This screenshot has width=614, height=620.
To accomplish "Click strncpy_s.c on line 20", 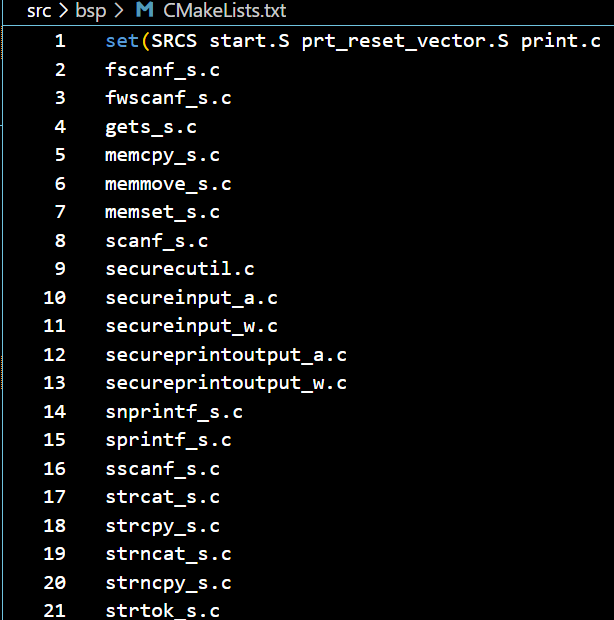I will (168, 583).
